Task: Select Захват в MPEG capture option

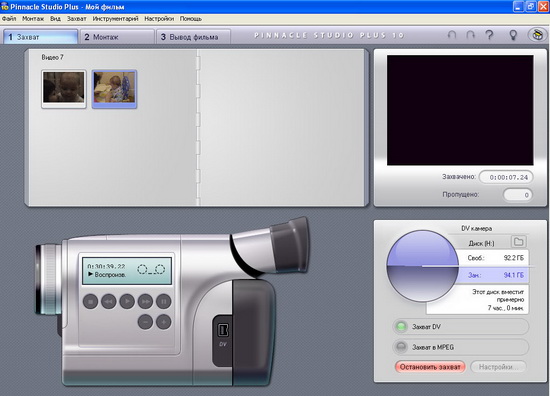Action: 460,347
